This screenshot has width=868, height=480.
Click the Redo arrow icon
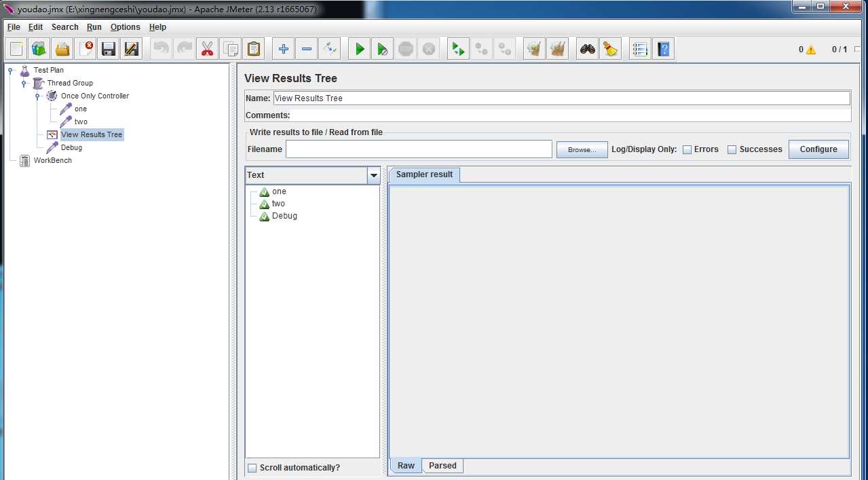184,49
